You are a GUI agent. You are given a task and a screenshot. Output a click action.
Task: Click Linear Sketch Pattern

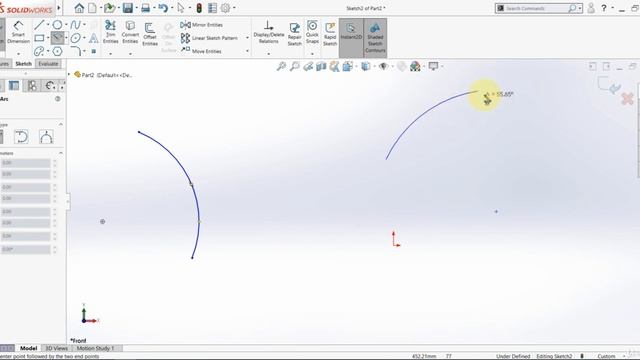(209, 38)
